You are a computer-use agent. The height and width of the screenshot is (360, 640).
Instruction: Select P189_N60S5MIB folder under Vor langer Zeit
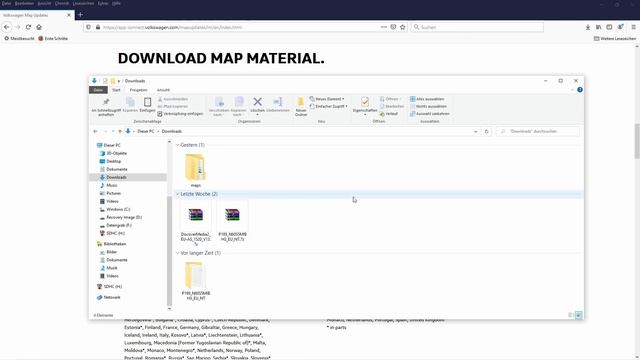click(x=196, y=281)
